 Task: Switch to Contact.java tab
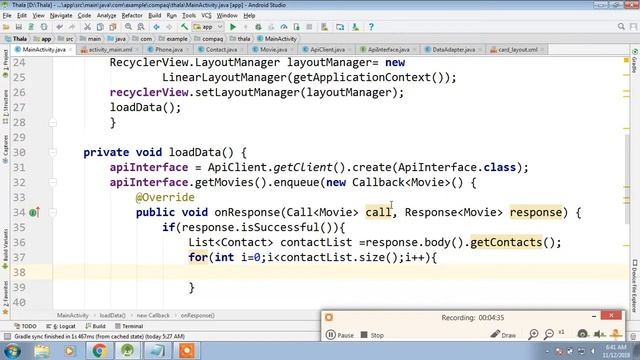click(x=221, y=50)
